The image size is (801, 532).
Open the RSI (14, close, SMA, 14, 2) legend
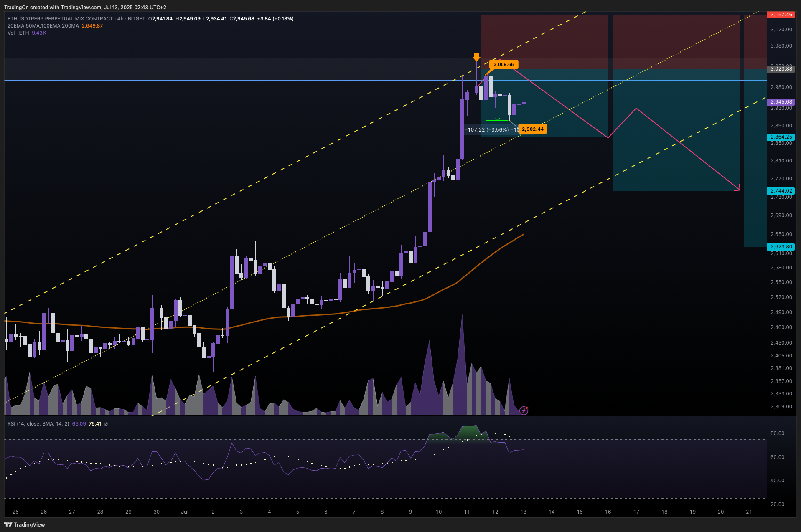[x=38, y=424]
